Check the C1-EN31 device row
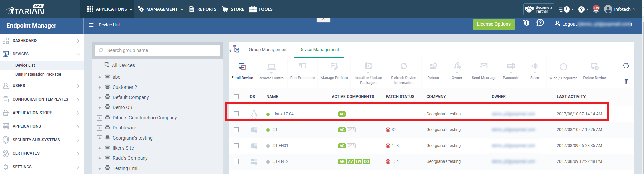The width and height of the screenshot is (644, 174). pos(236,146)
